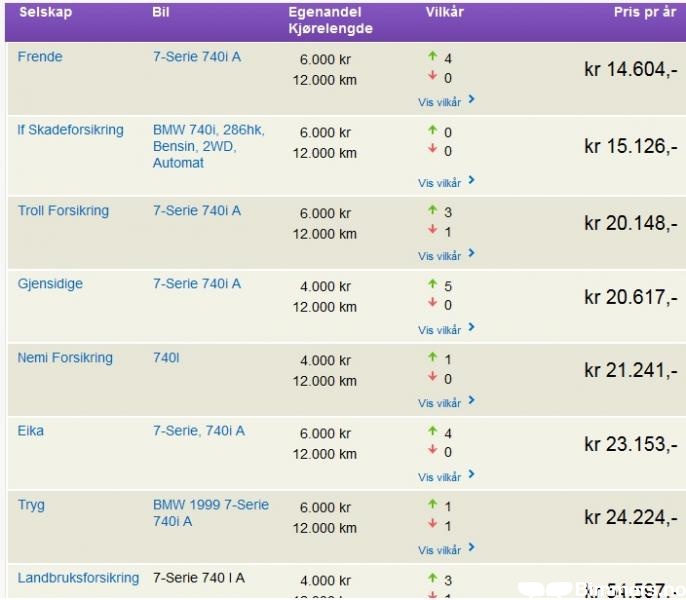Select the kr 14.604,- price for Frende

point(630,69)
